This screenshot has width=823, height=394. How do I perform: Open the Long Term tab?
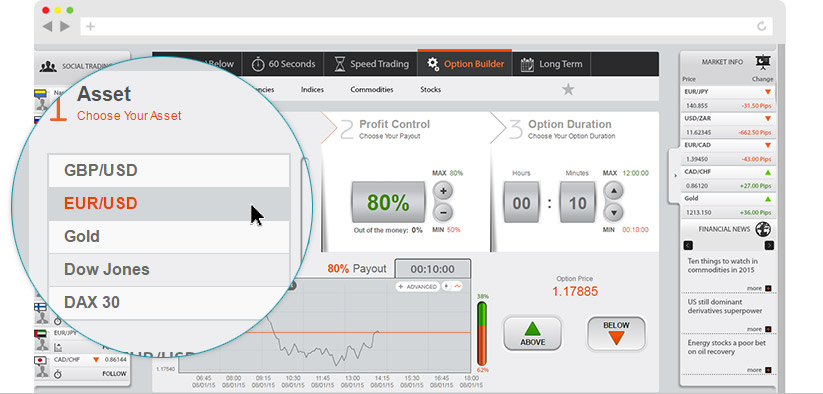pyautogui.click(x=551, y=64)
